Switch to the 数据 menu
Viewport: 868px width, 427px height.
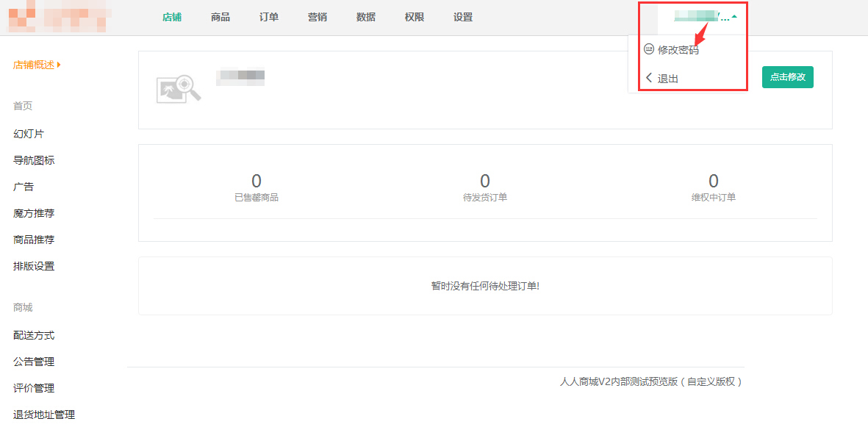[x=366, y=18]
